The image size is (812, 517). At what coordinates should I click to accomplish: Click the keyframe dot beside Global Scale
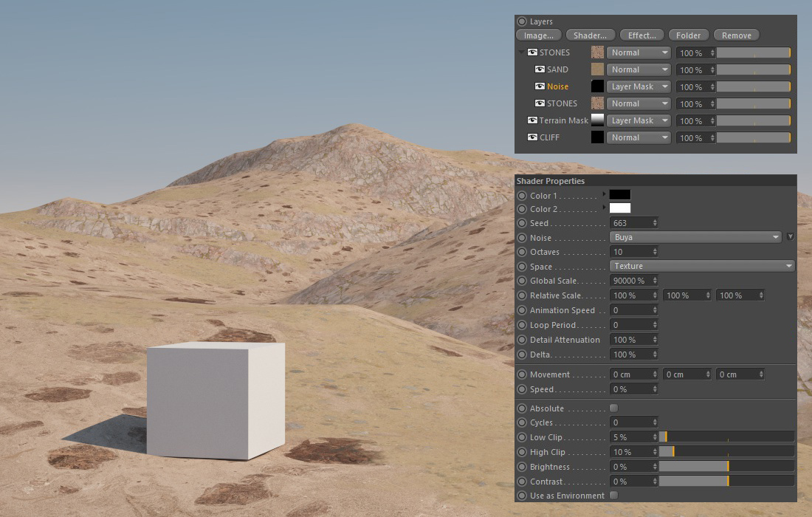523,281
